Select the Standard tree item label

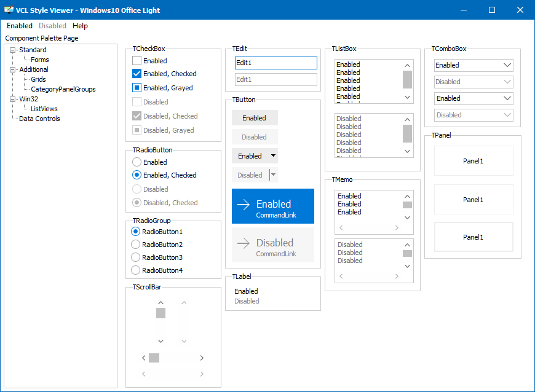[x=33, y=50]
